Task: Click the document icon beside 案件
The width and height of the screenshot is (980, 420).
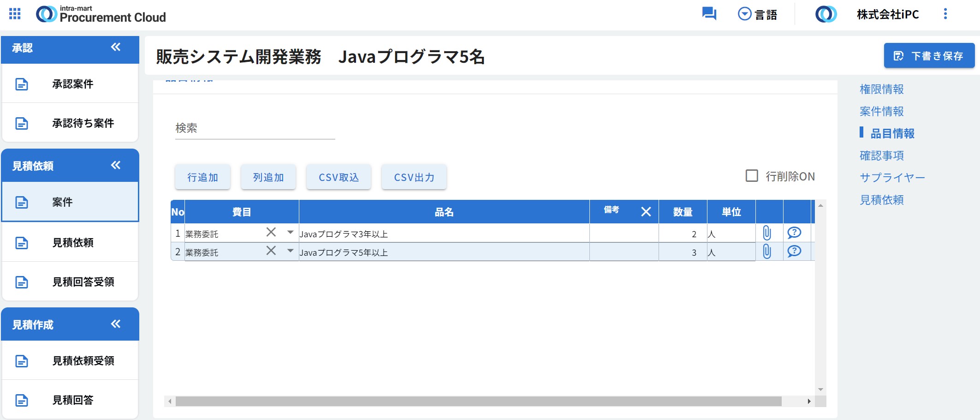Action: tap(22, 202)
